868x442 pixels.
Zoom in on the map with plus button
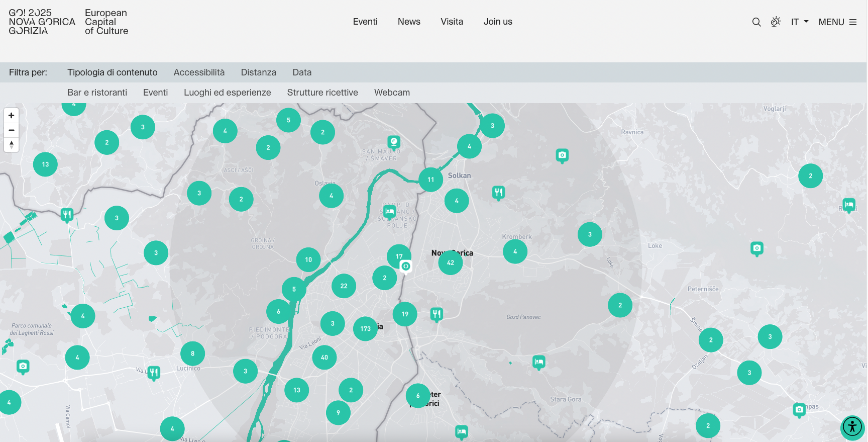(x=11, y=116)
